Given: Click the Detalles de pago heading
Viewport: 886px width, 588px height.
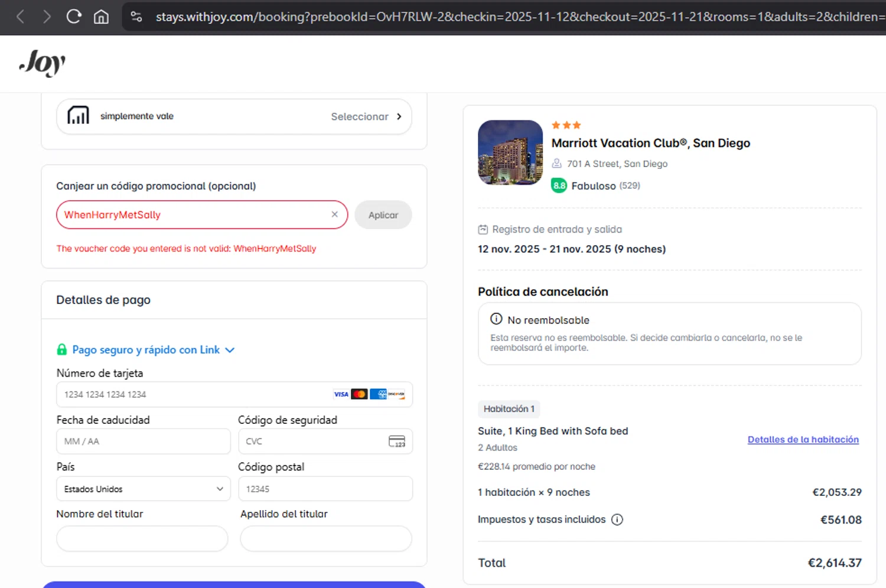Looking at the screenshot, I should pos(103,300).
